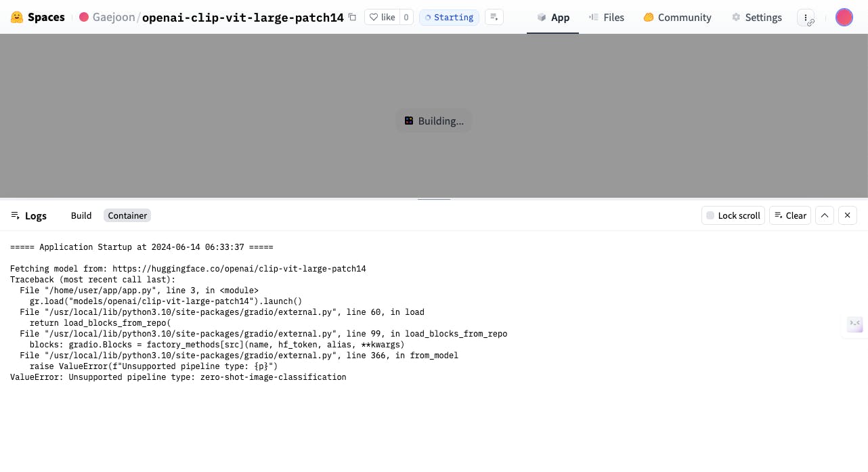Click the 'Traceback (most recent call last):' line
This screenshot has height=472, width=868.
[x=93, y=280]
